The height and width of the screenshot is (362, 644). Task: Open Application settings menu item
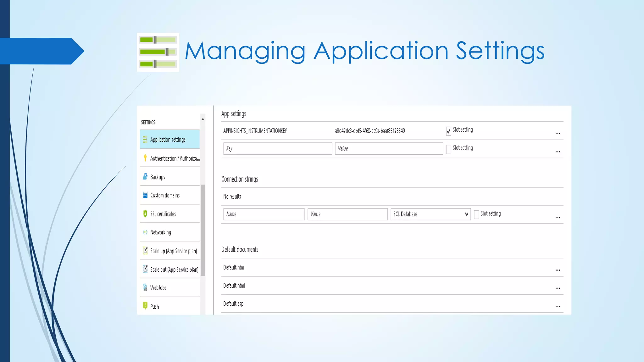coord(170,139)
